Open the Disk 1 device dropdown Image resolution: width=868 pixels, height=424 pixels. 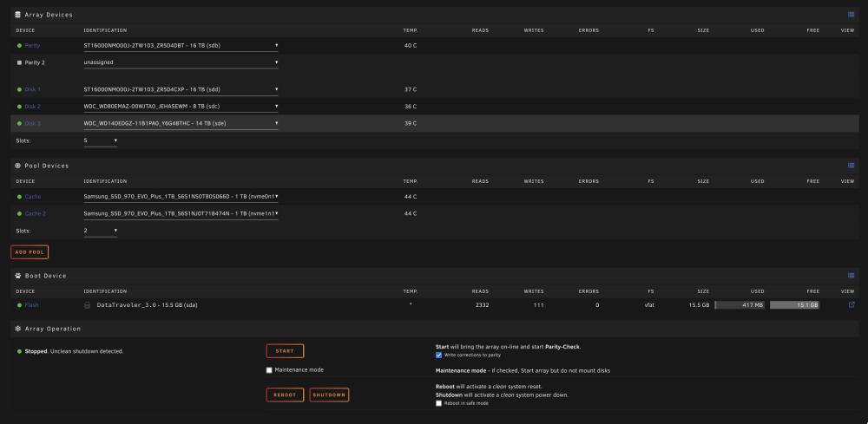click(x=181, y=89)
